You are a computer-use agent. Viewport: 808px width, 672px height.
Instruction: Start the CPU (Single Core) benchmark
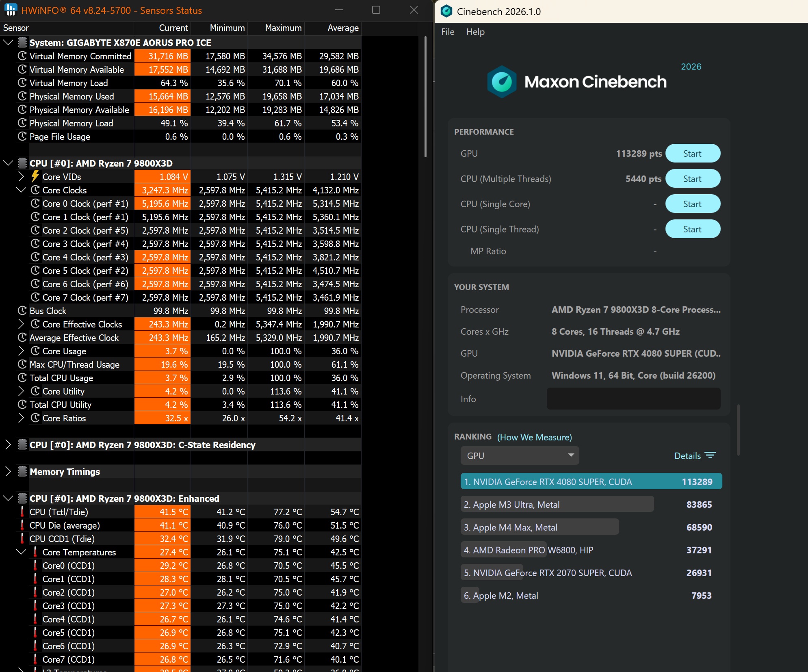coord(692,204)
